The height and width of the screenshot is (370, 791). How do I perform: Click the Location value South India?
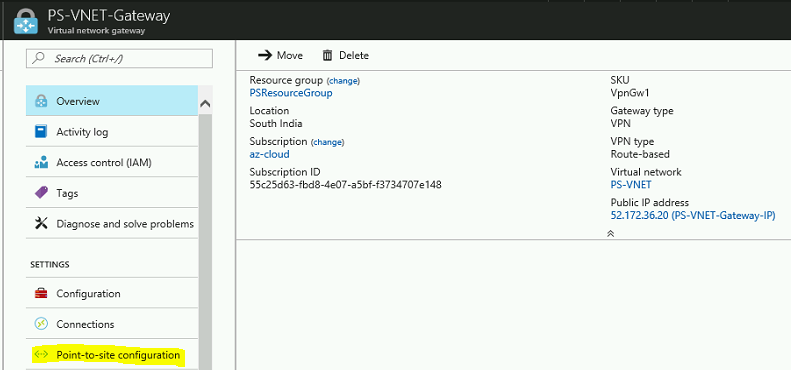(x=276, y=123)
